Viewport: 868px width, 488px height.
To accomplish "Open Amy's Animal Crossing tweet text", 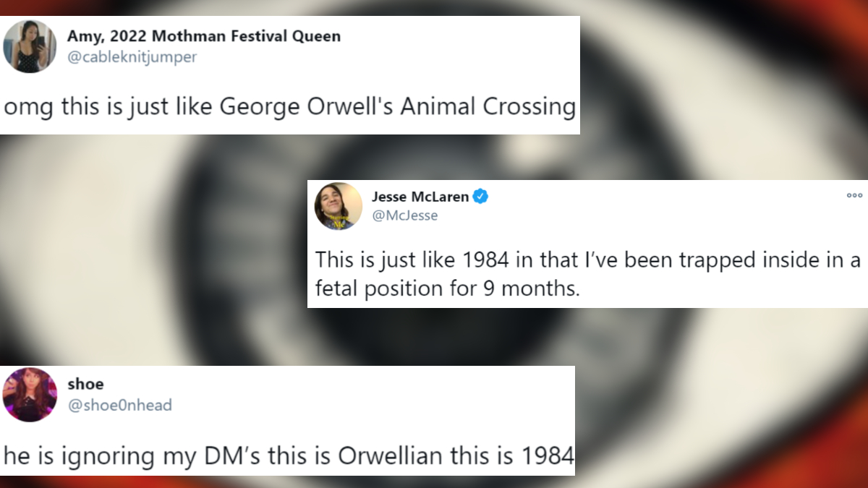I will [289, 106].
